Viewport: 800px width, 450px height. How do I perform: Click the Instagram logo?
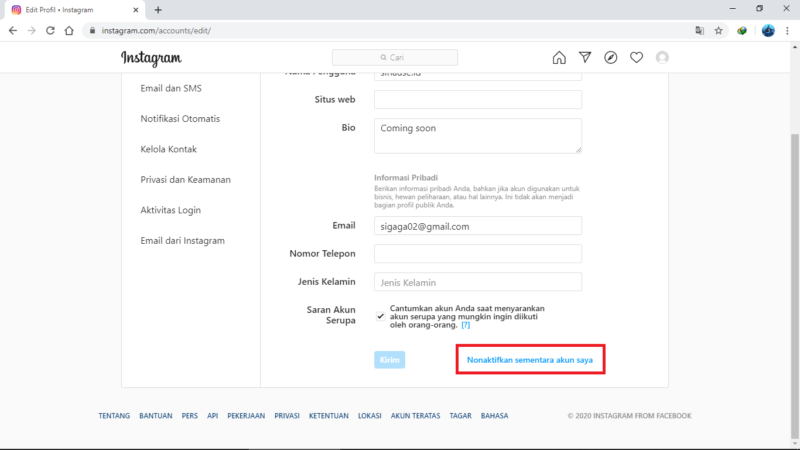(151, 58)
